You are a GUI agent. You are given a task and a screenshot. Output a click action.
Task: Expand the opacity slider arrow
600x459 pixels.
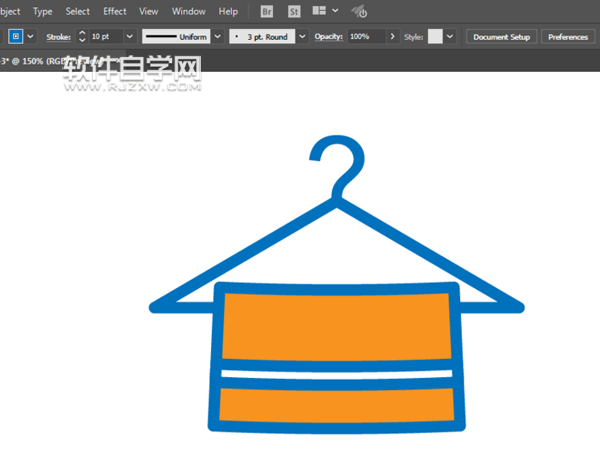click(393, 37)
